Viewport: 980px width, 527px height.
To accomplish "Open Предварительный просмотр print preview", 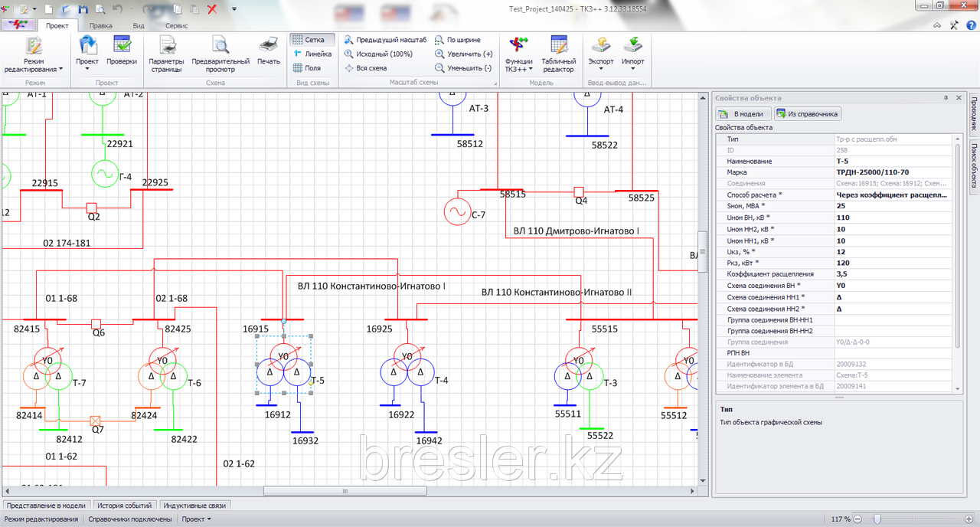I will point(220,54).
